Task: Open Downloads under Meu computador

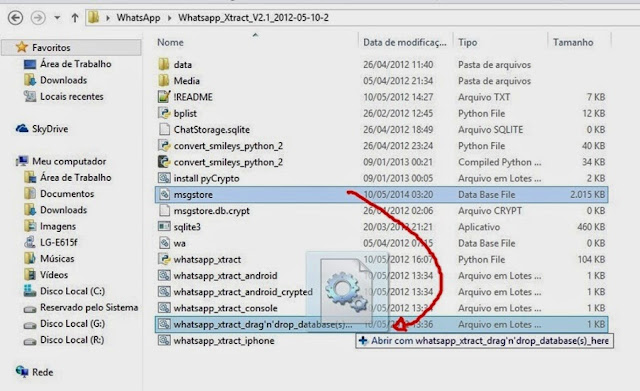Action: point(63,210)
